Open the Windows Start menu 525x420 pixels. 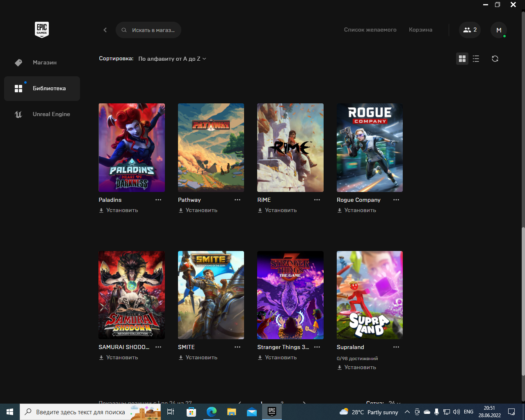point(10,412)
